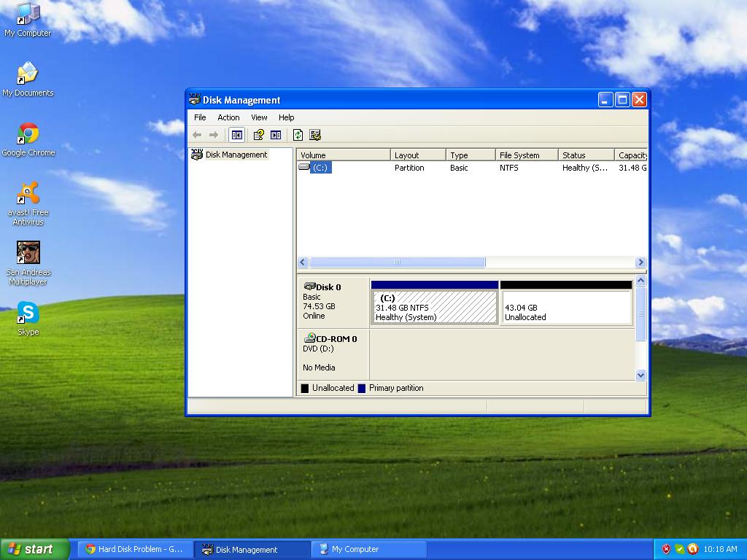
Task: Select the 43.04 GB Unallocated space block
Action: pos(565,307)
